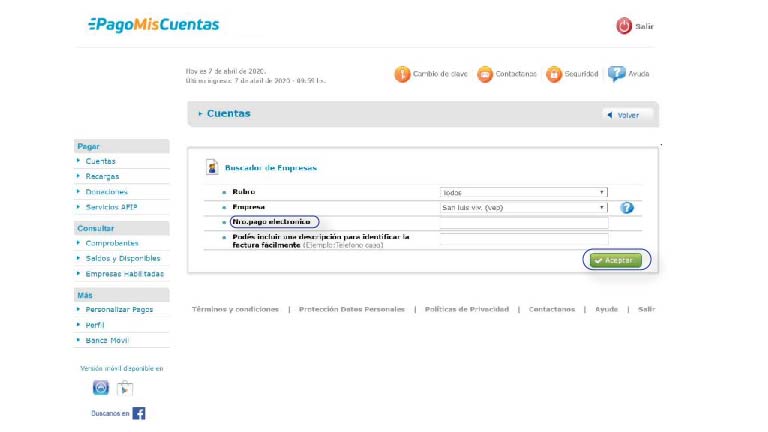This screenshot has width=768, height=432.
Task: Click the invoice description input field
Action: coord(523,240)
